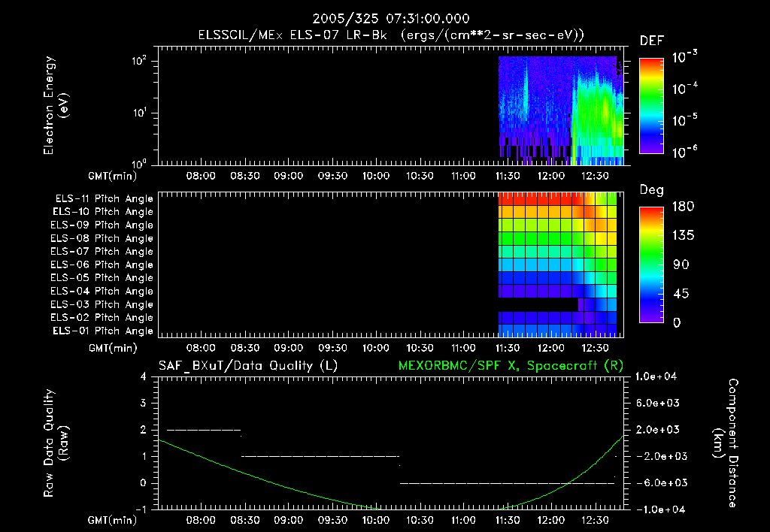This screenshot has height=532, width=770.
Task: Click the Deg pitch angle color bar
Action: (x=651, y=264)
